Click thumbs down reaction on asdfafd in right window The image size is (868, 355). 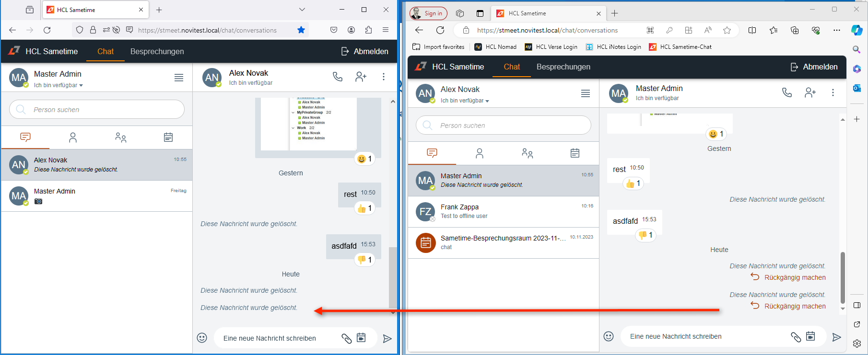645,235
